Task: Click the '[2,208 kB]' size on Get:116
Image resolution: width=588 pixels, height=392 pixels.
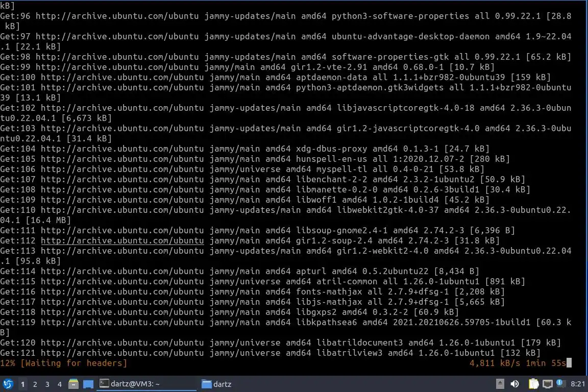Action: point(479,291)
